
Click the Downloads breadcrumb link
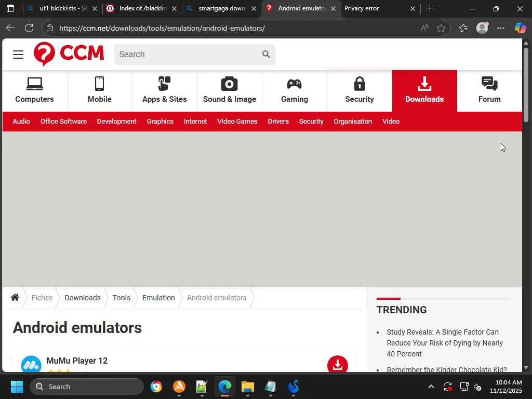83,298
